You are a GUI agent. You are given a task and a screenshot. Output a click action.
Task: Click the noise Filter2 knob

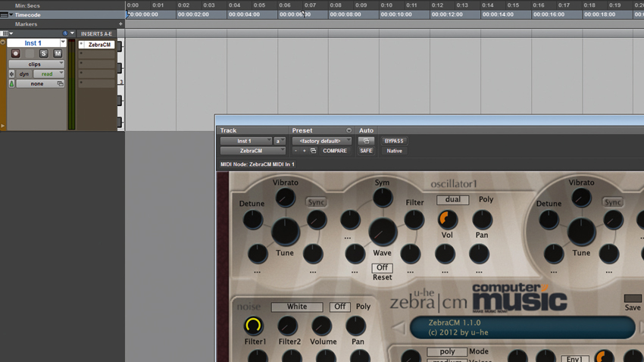pos(287,326)
